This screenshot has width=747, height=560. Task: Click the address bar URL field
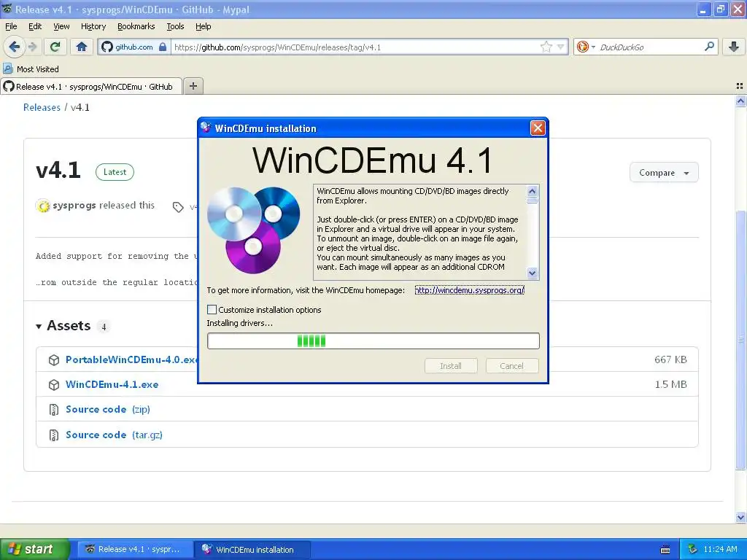355,47
